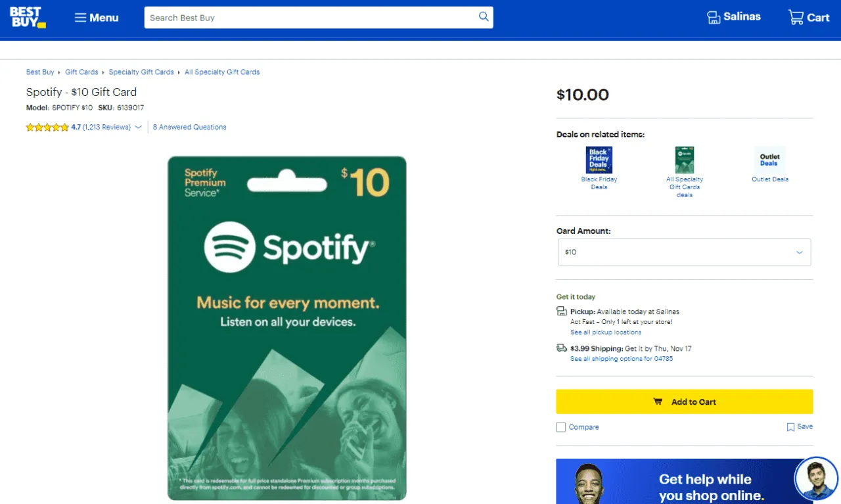This screenshot has height=504, width=841.
Task: Navigate to All Specialty Gift Cards breadcrumb
Action: click(x=222, y=72)
